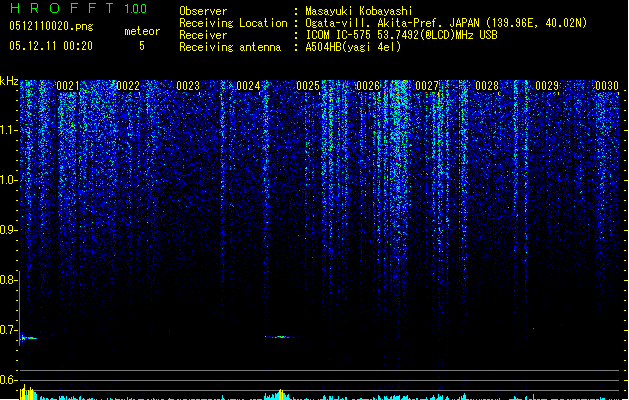This screenshot has height=400, width=629.
Task: Click the observer name Masayuki Kobayashi
Action: (359, 11)
